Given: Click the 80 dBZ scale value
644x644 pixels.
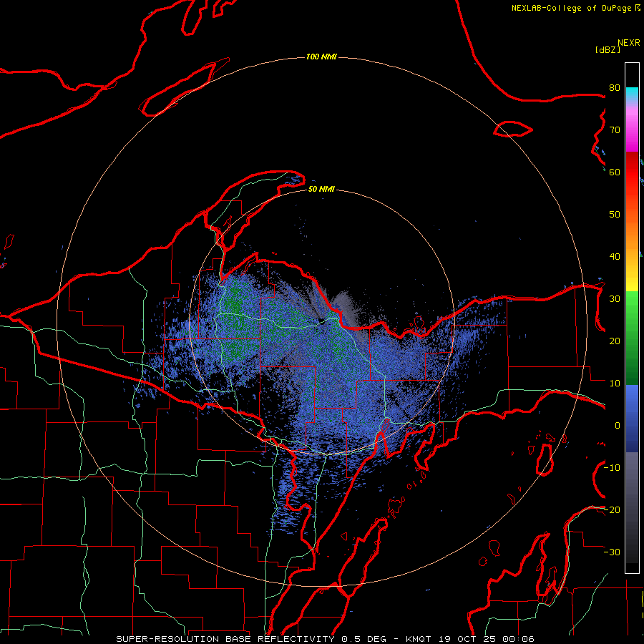Looking at the screenshot, I should [615, 87].
